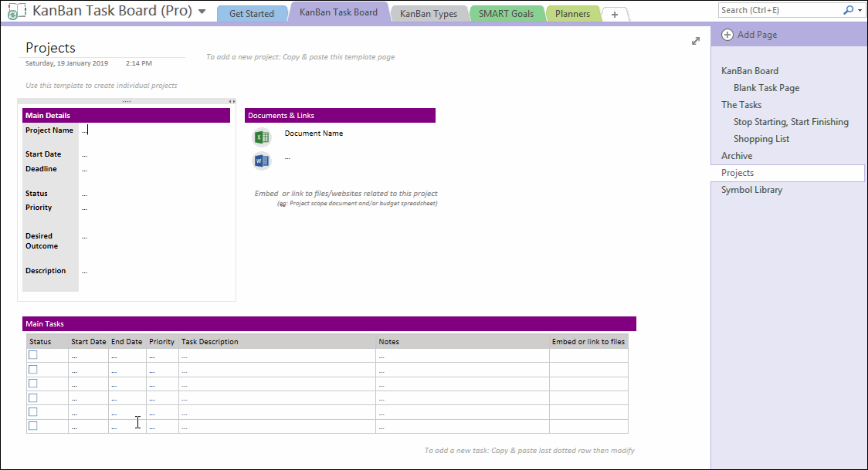Screen dimensions: 868x470
Task: Switch to the Get Started tab
Action: [x=251, y=13]
